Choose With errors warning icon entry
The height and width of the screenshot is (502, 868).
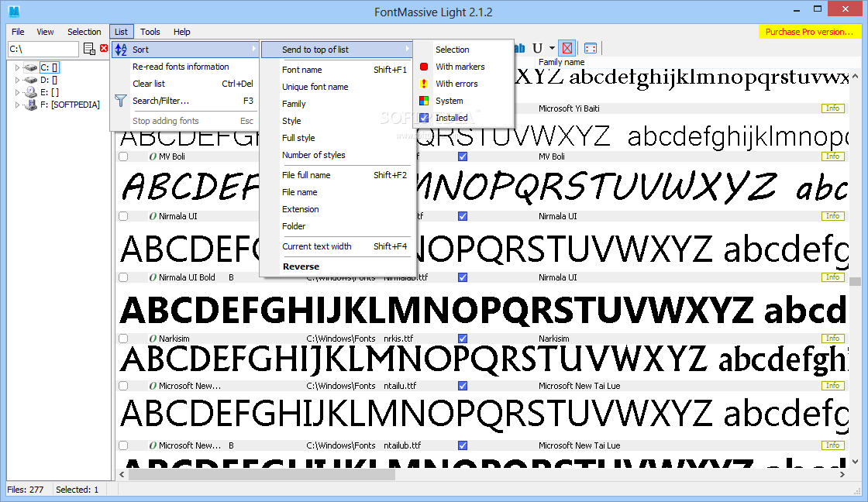(x=464, y=84)
